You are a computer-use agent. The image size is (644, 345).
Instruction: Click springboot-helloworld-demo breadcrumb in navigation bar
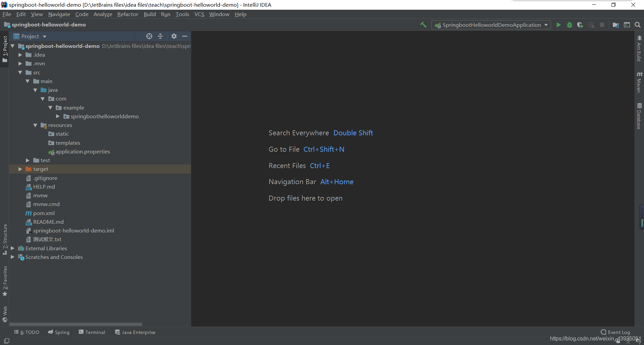[x=45, y=25]
